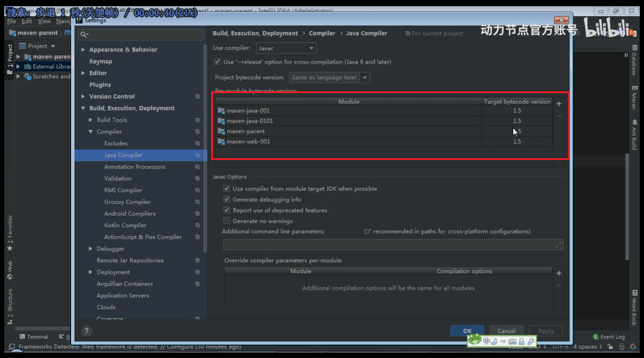The height and width of the screenshot is (358, 644).
Task: Click the maven-web-001 module folder icon
Action: tap(221, 142)
